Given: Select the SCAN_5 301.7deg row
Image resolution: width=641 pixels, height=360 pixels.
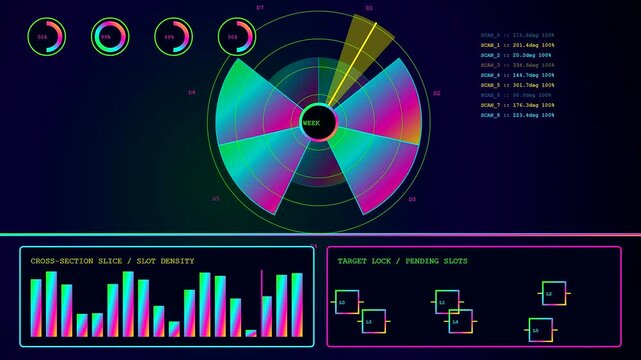Looking at the screenshot, I should (518, 85).
